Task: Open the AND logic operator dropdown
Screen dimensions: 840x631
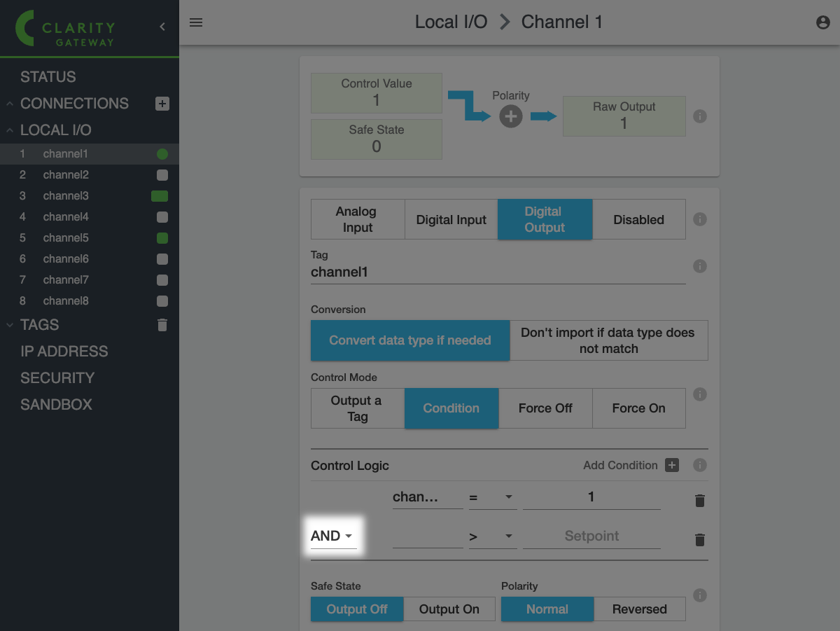Action: (332, 536)
